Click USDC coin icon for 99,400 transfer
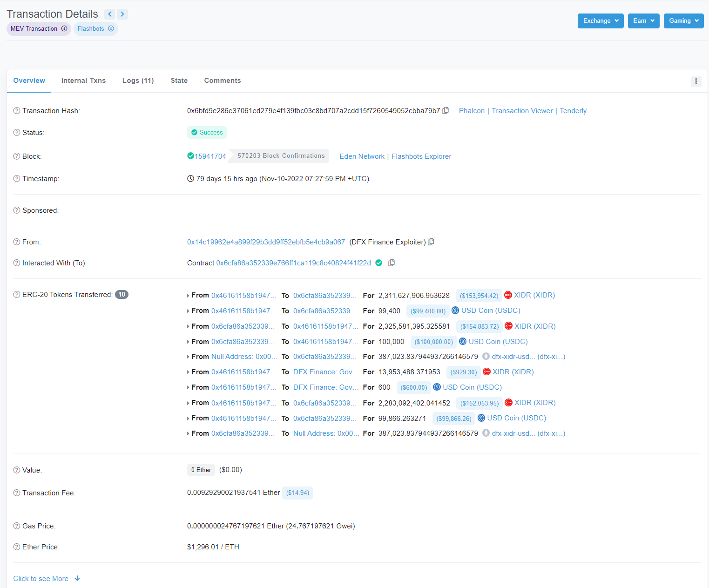Viewport: 709px width, 588px height. pos(455,311)
